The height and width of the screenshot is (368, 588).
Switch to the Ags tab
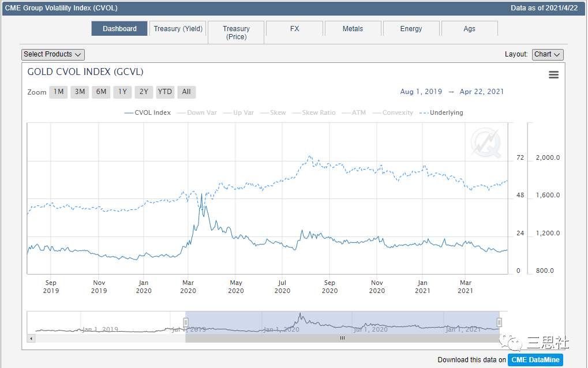470,28
